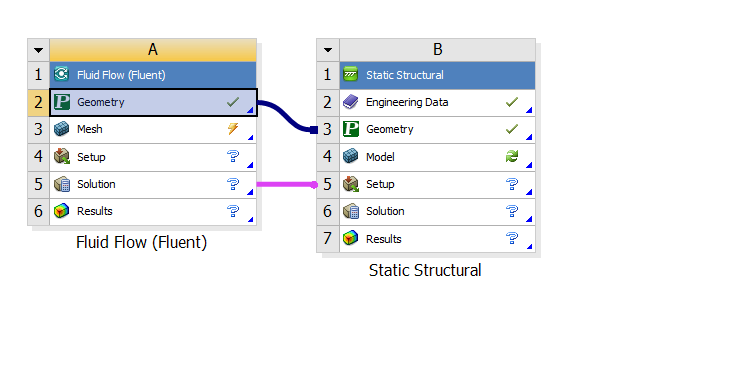The width and height of the screenshot is (749, 390).
Task: Click the Geometry icon in system A
Action: (x=62, y=102)
